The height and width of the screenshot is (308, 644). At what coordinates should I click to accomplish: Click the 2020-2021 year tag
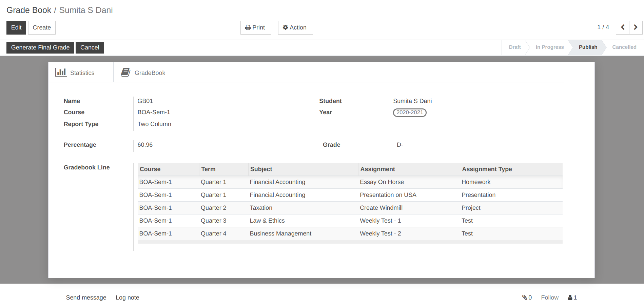(410, 112)
